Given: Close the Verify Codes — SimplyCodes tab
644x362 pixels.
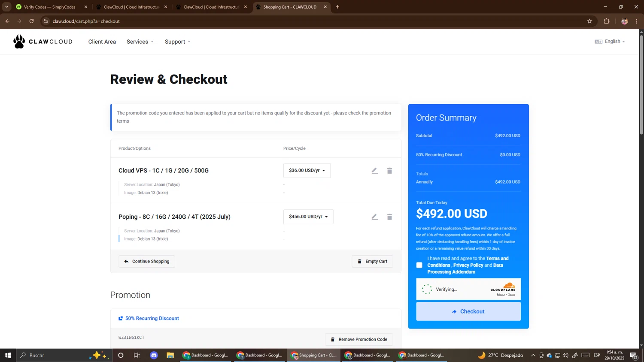Looking at the screenshot, I should coord(86,7).
